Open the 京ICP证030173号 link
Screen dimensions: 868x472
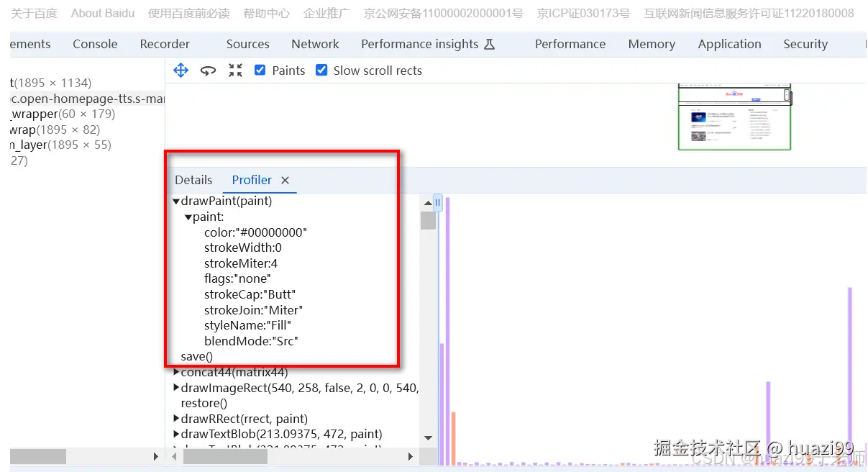pyautogui.click(x=583, y=13)
